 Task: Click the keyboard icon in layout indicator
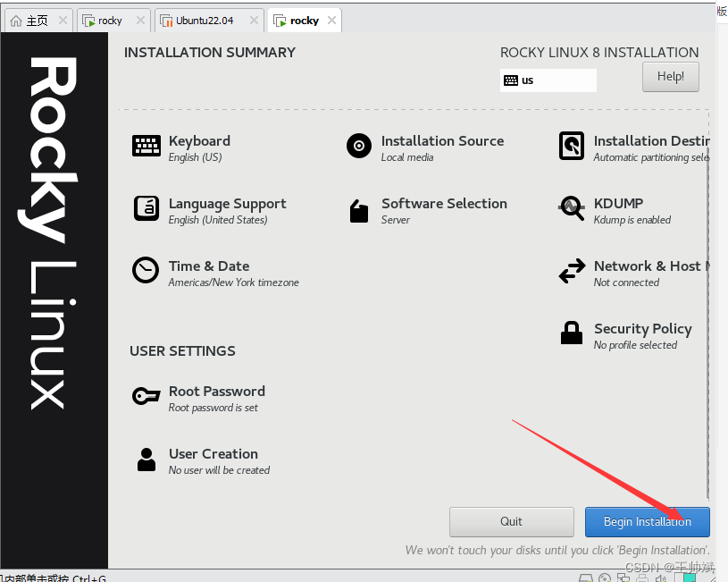[511, 80]
